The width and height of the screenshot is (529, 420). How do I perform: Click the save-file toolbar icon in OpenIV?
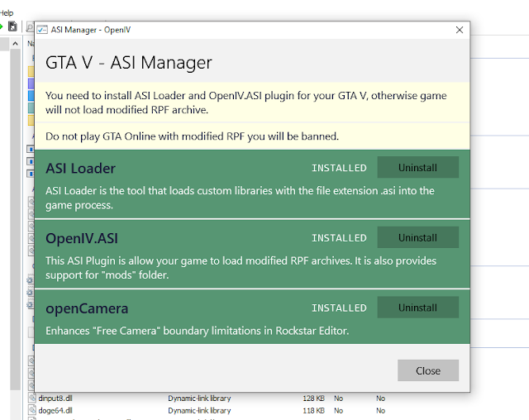(x=12, y=26)
